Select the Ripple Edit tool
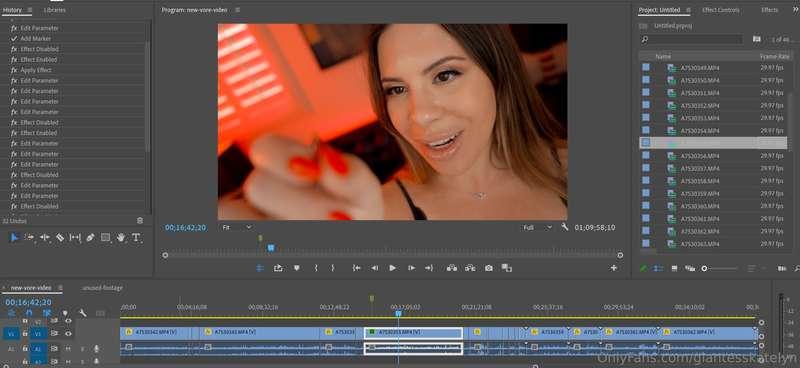Image resolution: width=800 pixels, height=368 pixels. [45, 237]
